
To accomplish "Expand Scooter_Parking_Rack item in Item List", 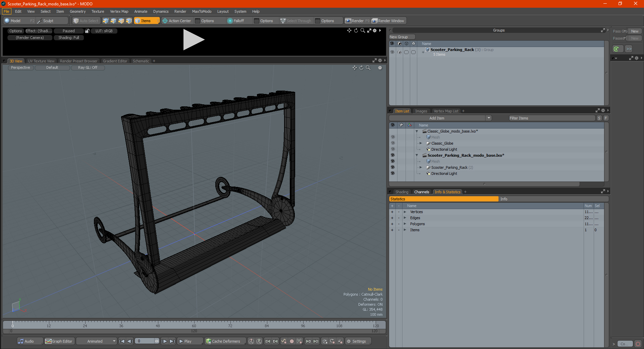I will coord(421,167).
